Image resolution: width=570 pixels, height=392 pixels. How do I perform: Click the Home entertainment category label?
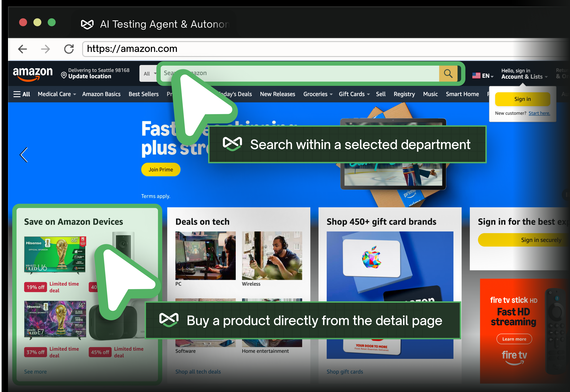(x=265, y=351)
